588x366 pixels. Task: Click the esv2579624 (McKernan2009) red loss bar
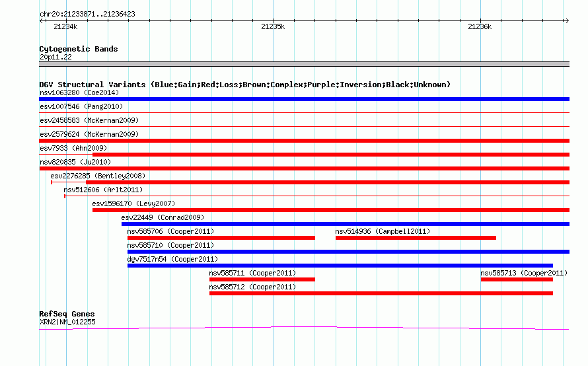304,141
